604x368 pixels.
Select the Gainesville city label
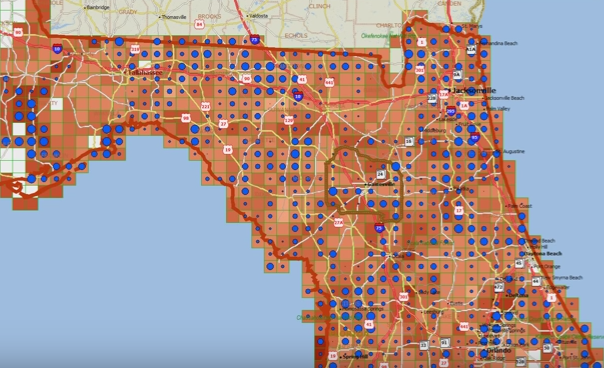[381, 184]
